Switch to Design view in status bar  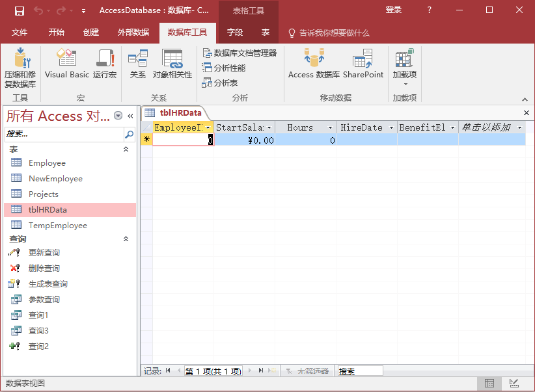coord(514,384)
